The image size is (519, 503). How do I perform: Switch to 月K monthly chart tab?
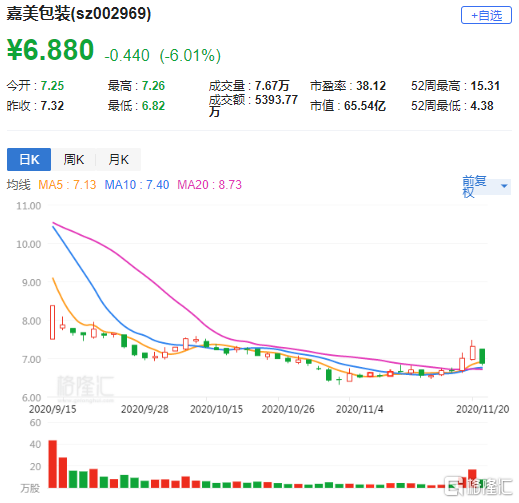(119, 159)
